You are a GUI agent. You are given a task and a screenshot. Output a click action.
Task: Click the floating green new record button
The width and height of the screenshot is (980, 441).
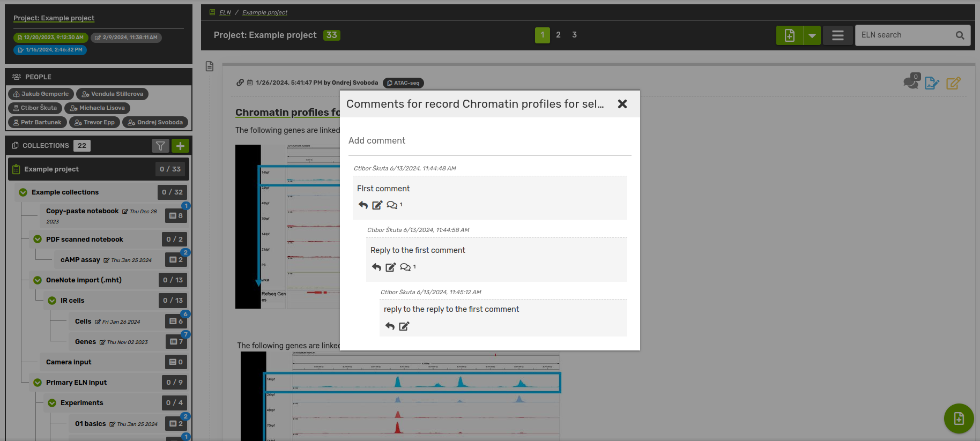[x=959, y=418]
